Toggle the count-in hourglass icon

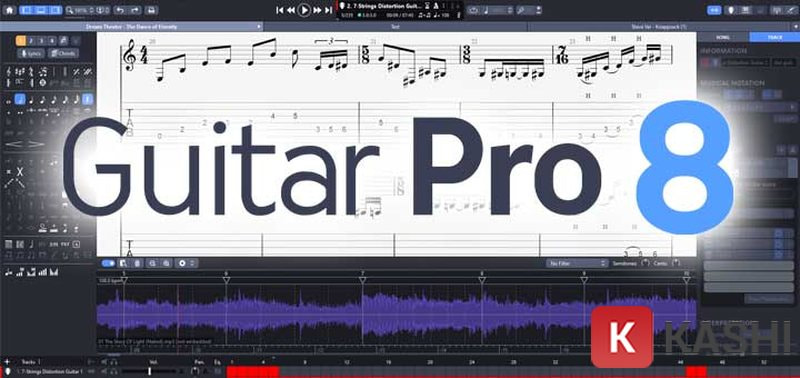click(427, 7)
